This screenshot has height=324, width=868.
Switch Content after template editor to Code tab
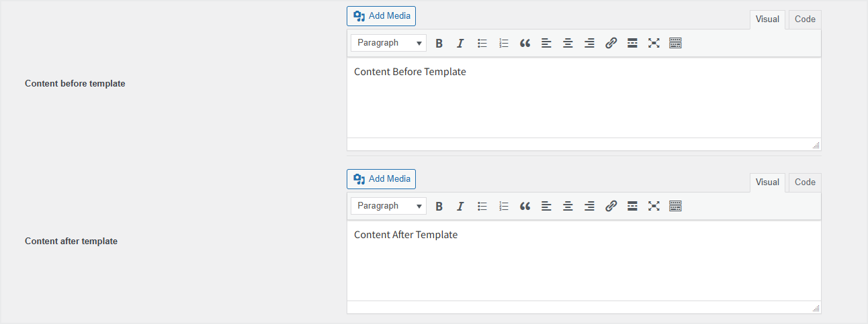(x=805, y=182)
